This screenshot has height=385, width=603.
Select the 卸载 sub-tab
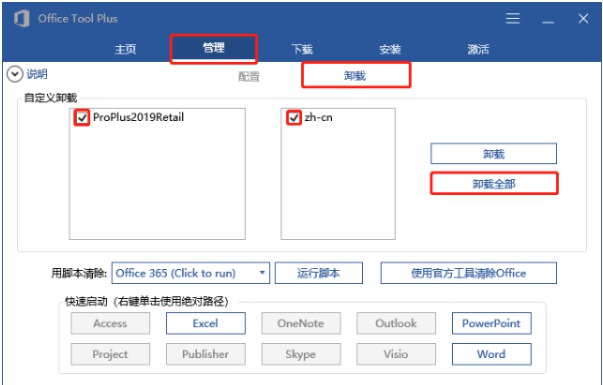(x=356, y=75)
